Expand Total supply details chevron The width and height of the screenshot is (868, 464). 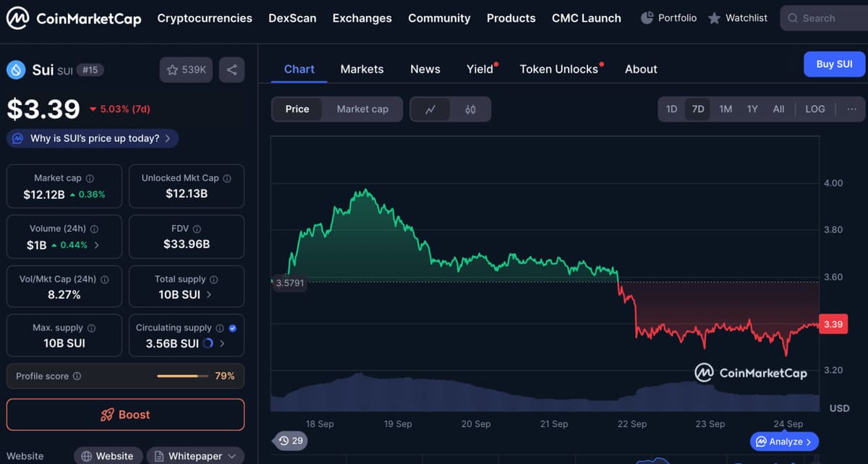(x=209, y=295)
